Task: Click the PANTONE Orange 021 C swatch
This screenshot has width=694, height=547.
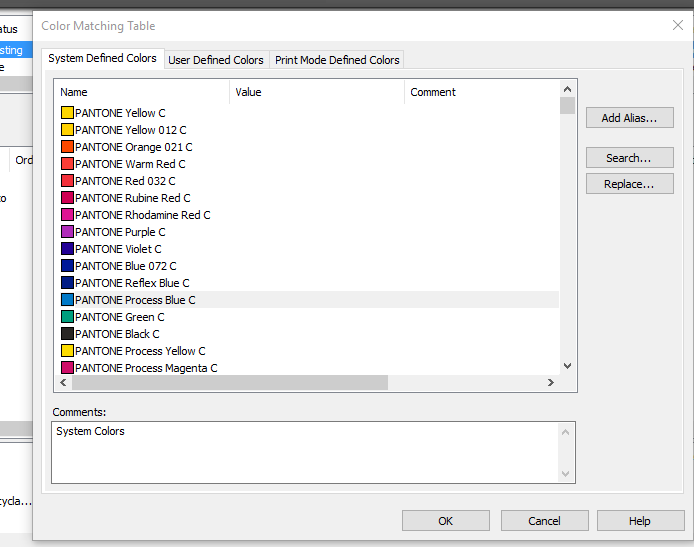Action: (67, 146)
